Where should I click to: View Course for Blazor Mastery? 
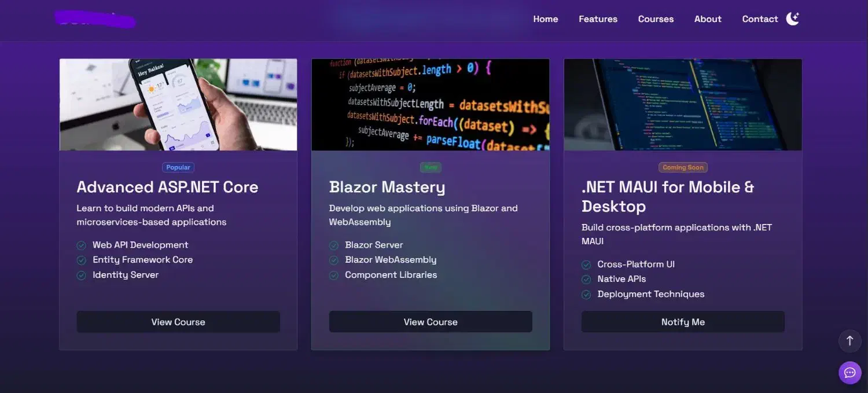point(431,322)
